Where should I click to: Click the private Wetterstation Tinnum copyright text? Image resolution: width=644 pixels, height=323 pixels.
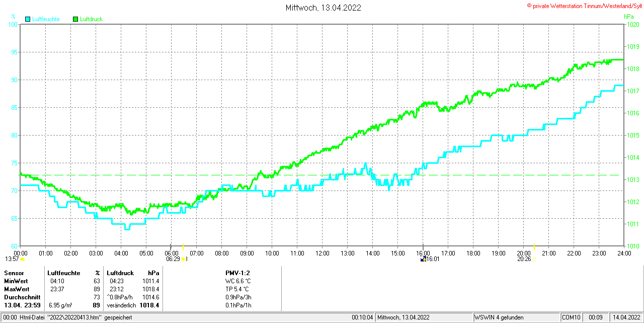pyautogui.click(x=584, y=6)
